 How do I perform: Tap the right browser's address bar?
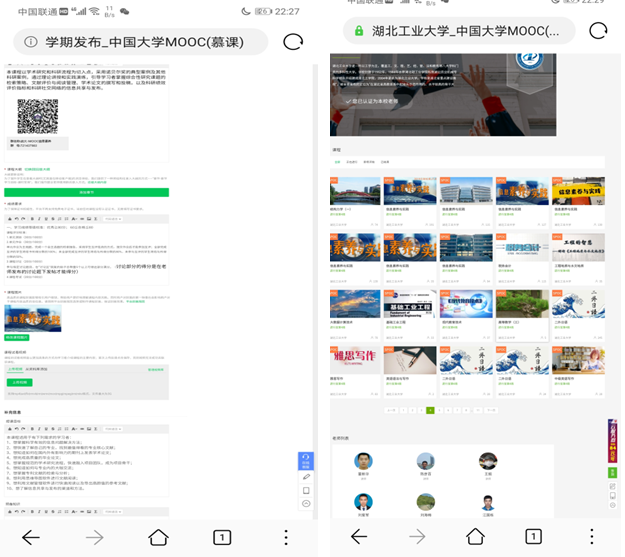pos(459,31)
